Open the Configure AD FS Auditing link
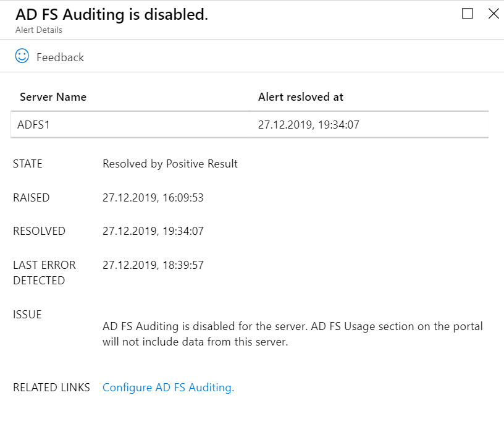This screenshot has height=424, width=504. [168, 387]
